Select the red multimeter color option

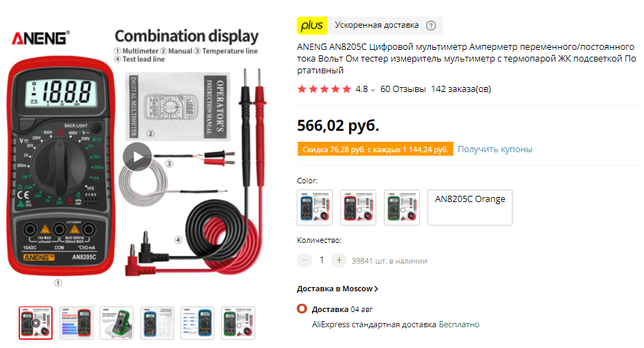point(358,207)
